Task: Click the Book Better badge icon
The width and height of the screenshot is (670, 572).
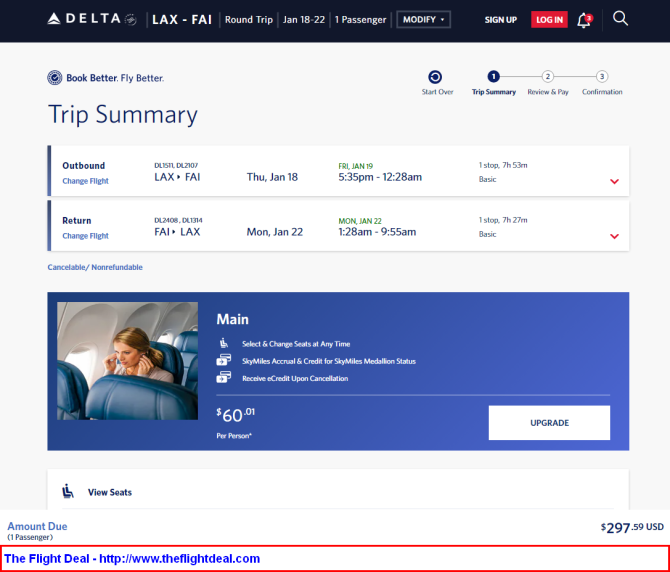Action: [x=55, y=78]
